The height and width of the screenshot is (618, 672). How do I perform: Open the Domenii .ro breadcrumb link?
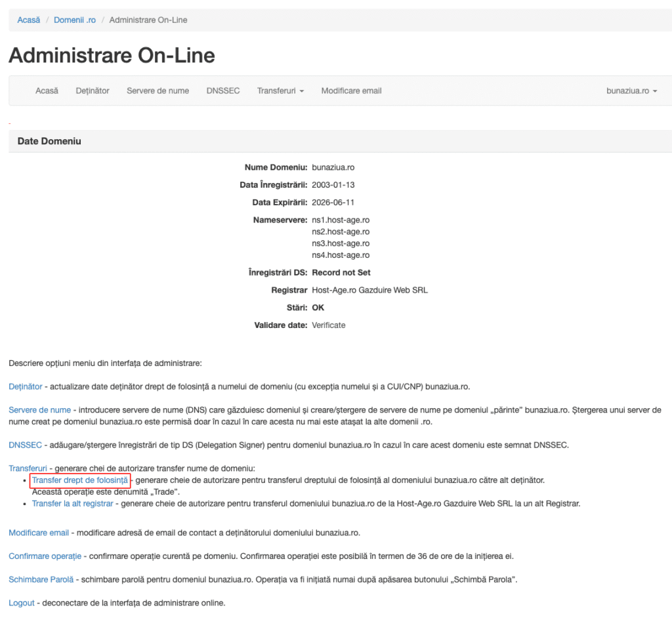75,20
